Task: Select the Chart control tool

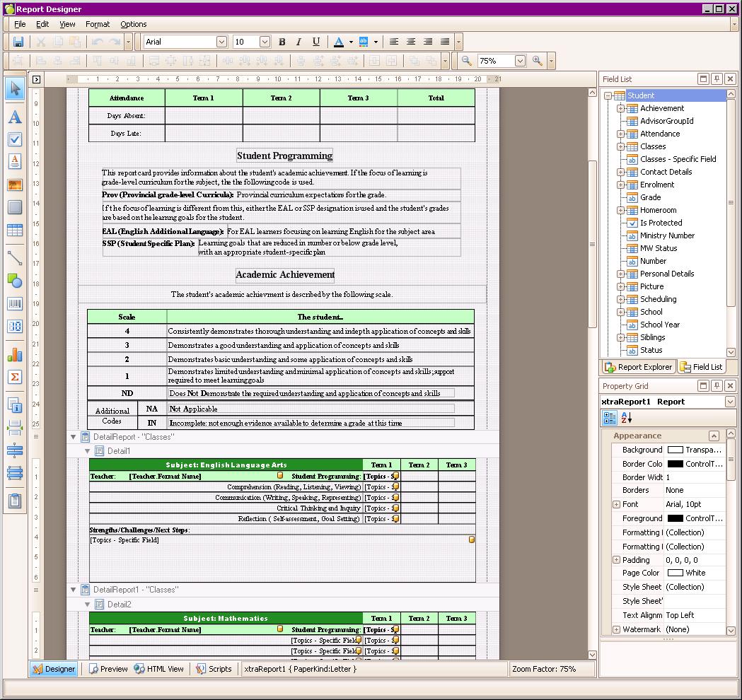Action: point(15,354)
